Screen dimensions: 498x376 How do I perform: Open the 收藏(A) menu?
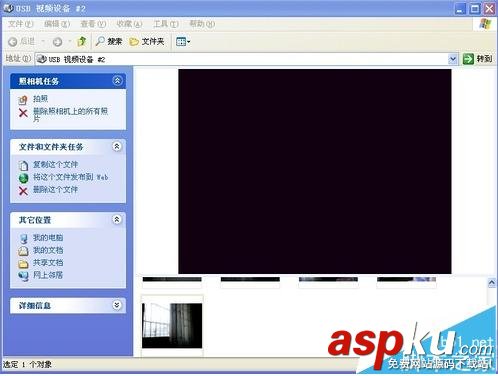coord(129,24)
